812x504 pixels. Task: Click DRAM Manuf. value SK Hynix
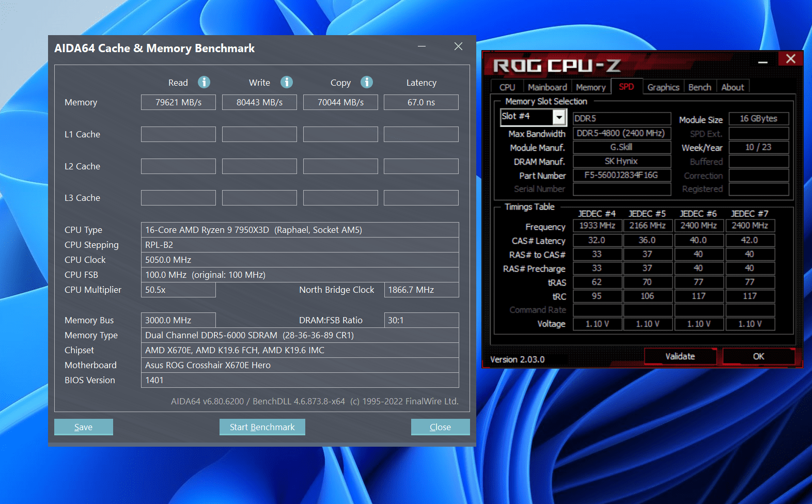click(622, 161)
